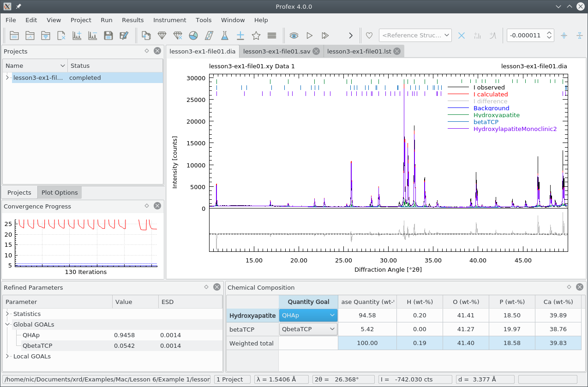
Task: Click the Weighted total row header
Action: click(252, 343)
